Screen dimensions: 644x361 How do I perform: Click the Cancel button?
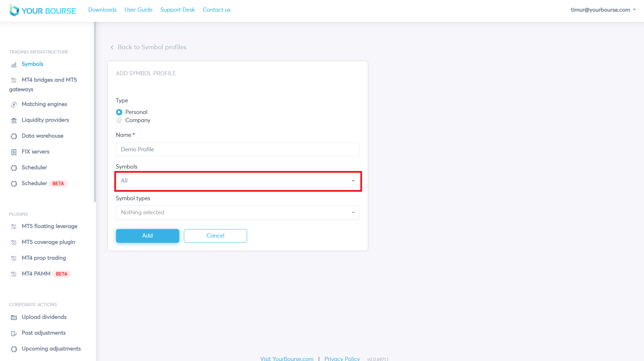pyautogui.click(x=215, y=236)
